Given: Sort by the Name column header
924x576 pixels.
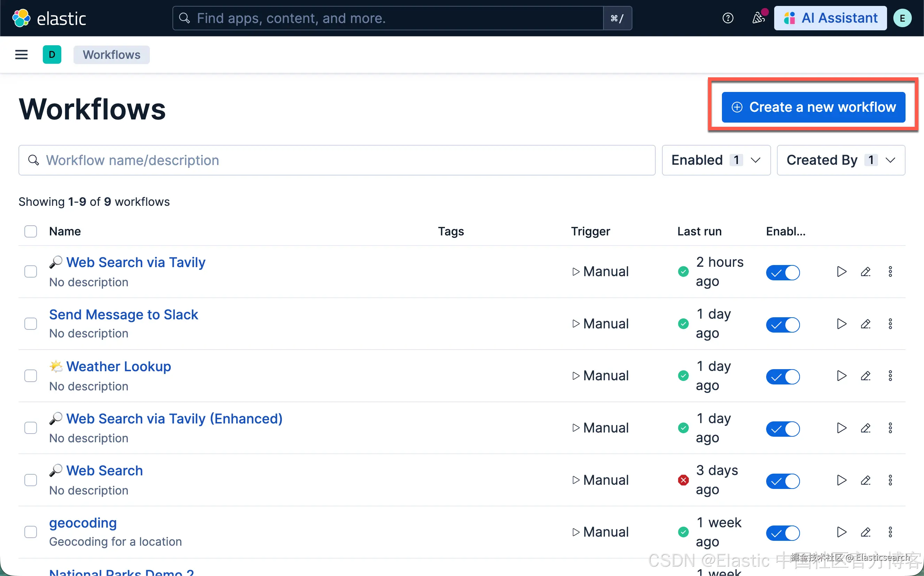Looking at the screenshot, I should 65,231.
